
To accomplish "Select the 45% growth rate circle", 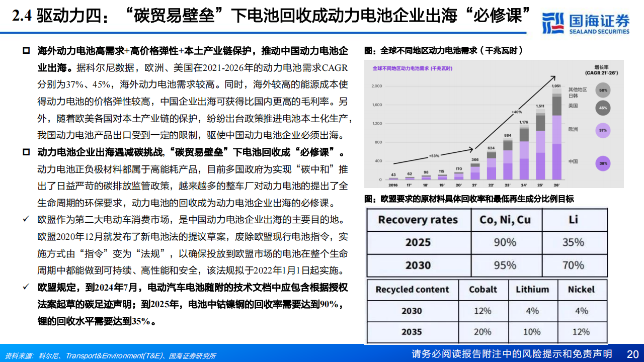I will pyautogui.click(x=603, y=107).
